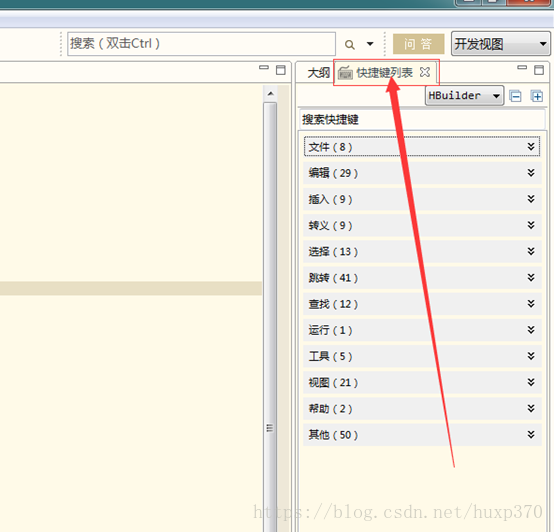
Task: Minimize the shortcut list panel
Action: click(x=522, y=67)
